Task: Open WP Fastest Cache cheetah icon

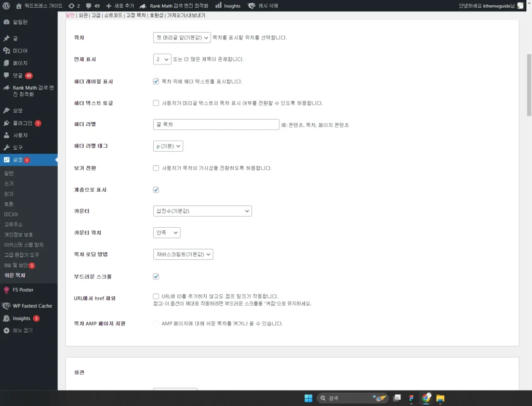Action: click(6, 306)
